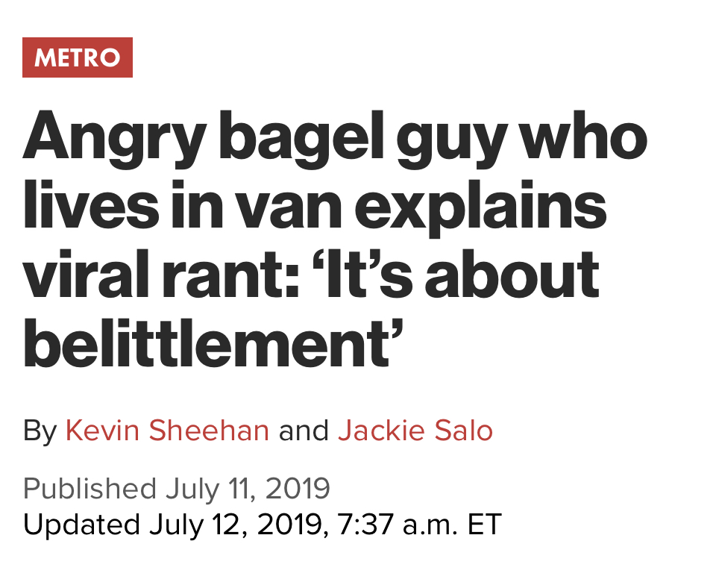Screen dimensions: 716x588
Task: Open author page for Kevin Sheehan
Action: pyautogui.click(x=167, y=431)
